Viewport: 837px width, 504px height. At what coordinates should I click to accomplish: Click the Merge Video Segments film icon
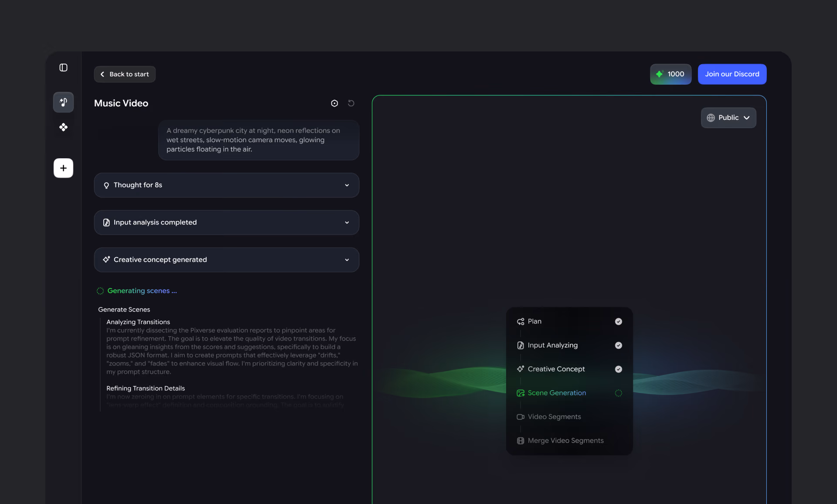click(x=521, y=441)
